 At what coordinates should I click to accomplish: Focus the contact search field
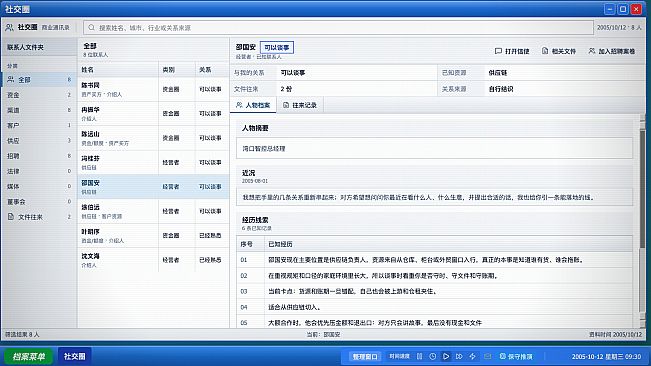pyautogui.click(x=338, y=28)
